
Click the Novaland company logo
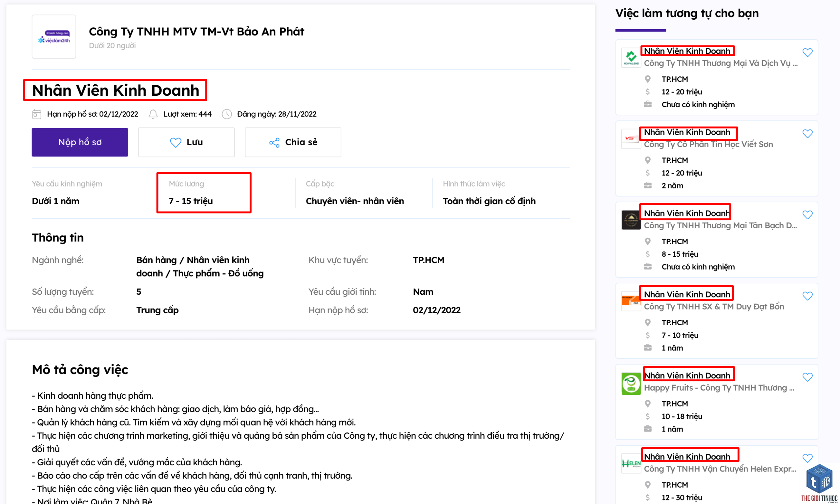(631, 58)
